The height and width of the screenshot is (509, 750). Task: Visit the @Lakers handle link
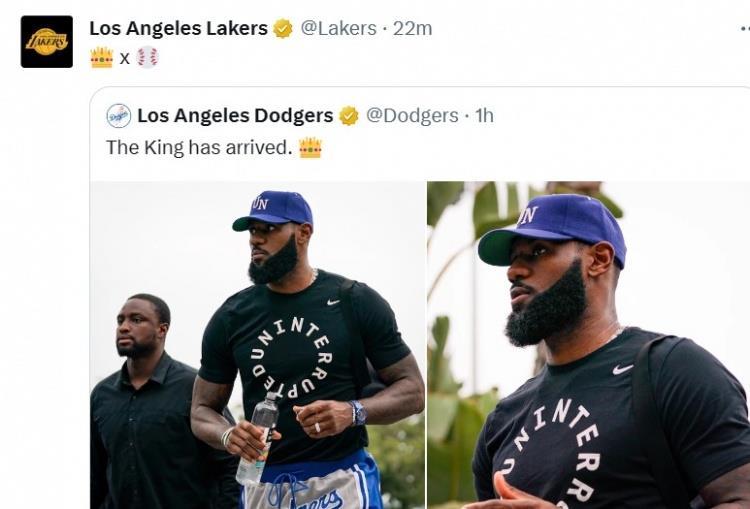click(338, 29)
